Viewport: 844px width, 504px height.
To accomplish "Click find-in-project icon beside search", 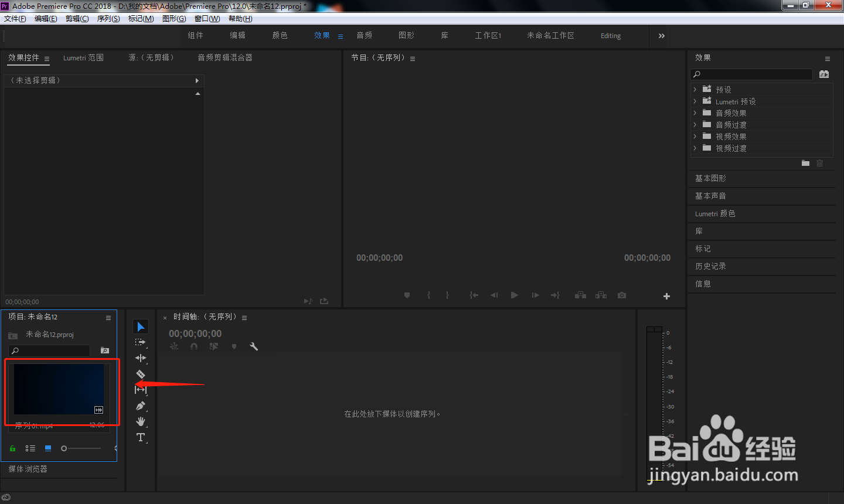I will [x=105, y=350].
